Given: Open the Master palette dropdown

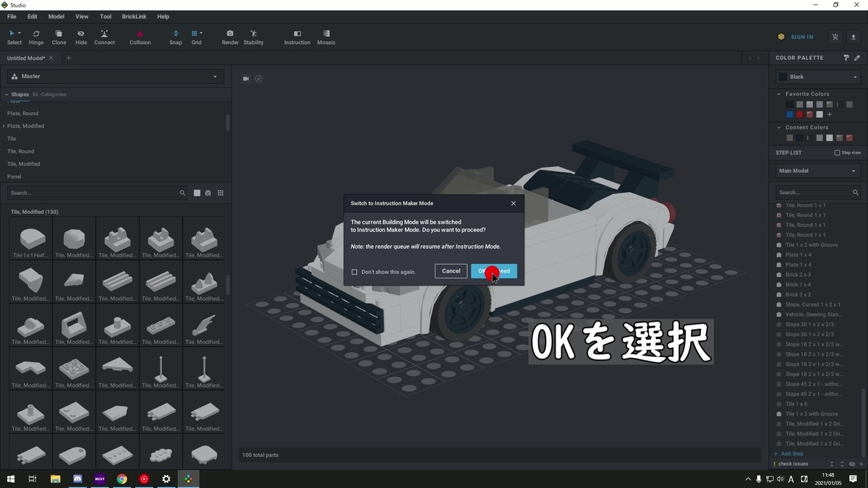Looking at the screenshot, I should [x=116, y=77].
